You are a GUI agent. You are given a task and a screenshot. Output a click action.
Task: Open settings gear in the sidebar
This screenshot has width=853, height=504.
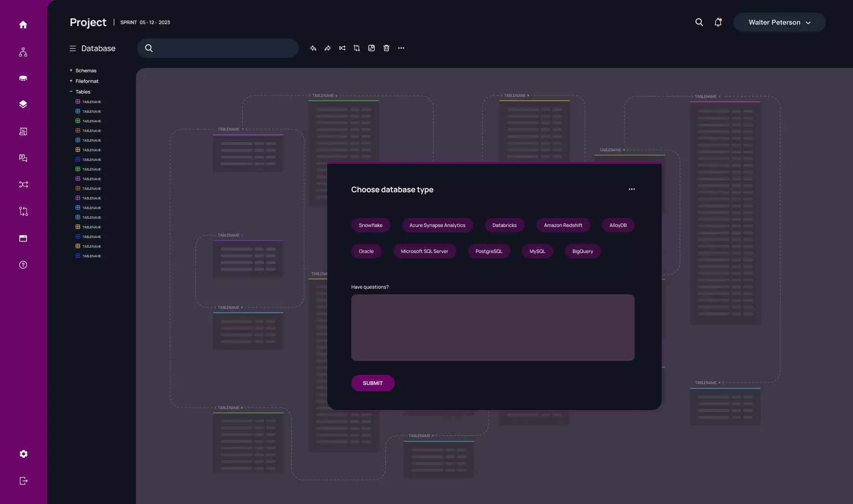[x=23, y=454]
